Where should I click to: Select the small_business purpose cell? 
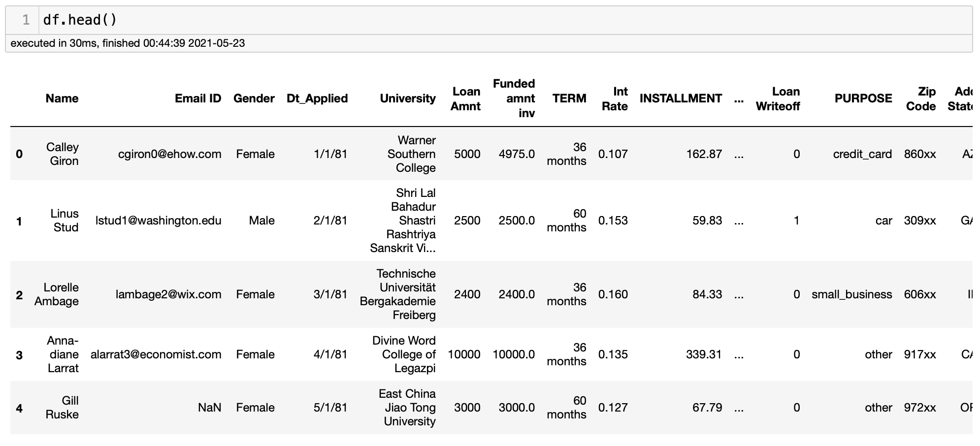(x=852, y=294)
